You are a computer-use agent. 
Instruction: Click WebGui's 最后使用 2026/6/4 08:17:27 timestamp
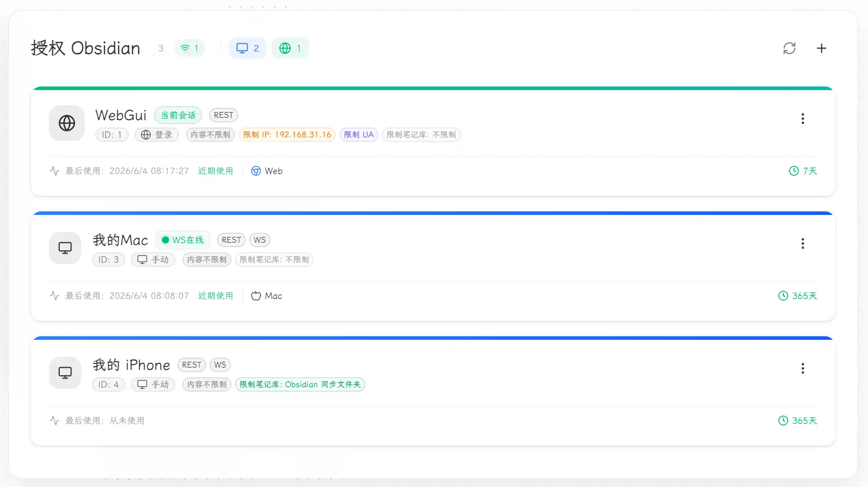click(127, 171)
